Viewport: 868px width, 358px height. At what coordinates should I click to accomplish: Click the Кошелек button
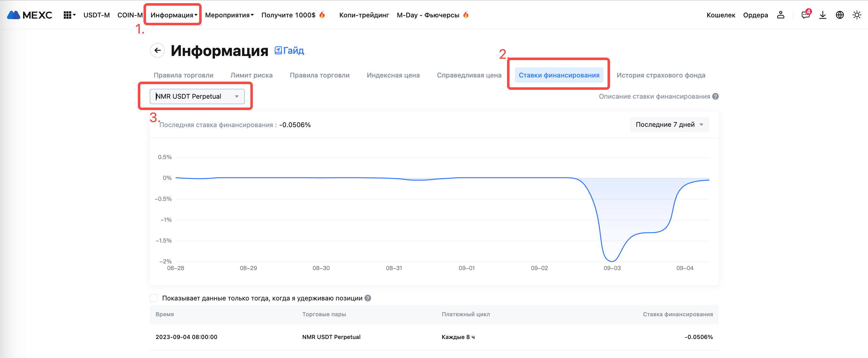click(720, 15)
